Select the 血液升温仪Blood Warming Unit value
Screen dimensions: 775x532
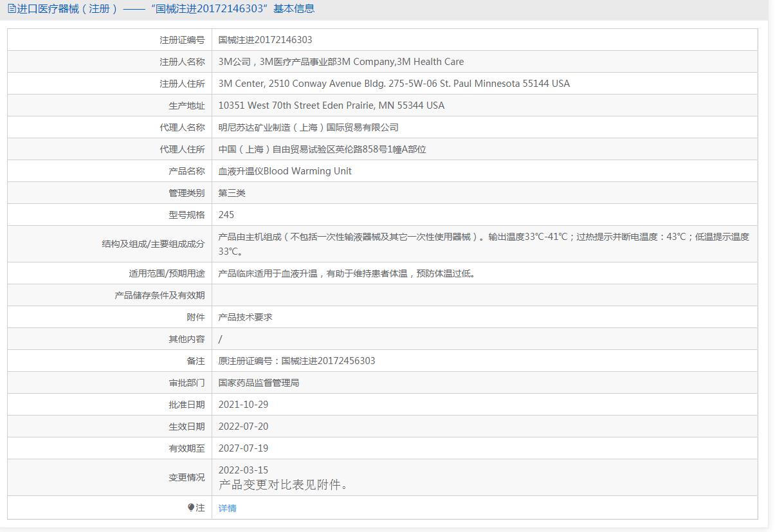pyautogui.click(x=286, y=171)
